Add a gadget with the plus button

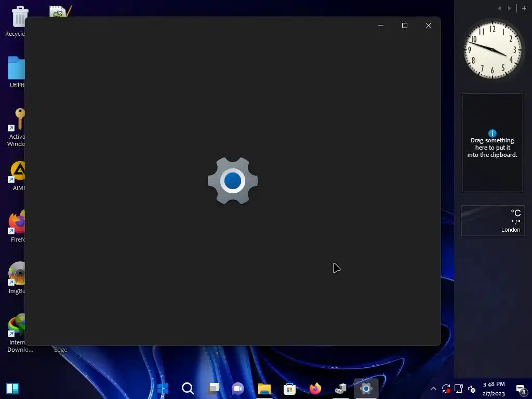click(x=524, y=8)
